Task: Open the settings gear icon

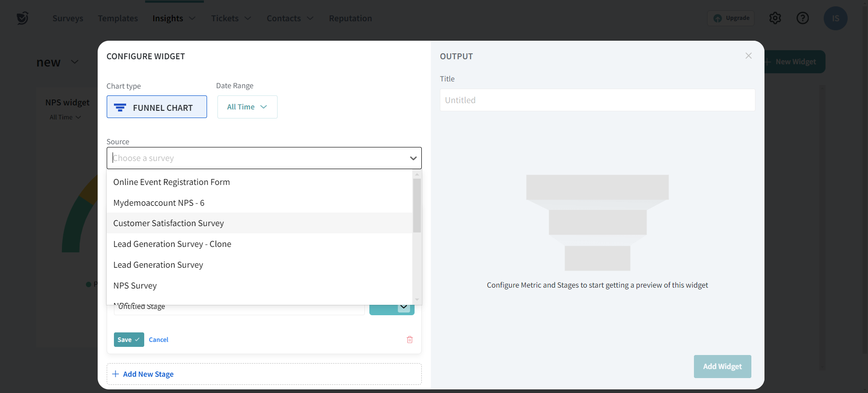Action: click(x=775, y=18)
